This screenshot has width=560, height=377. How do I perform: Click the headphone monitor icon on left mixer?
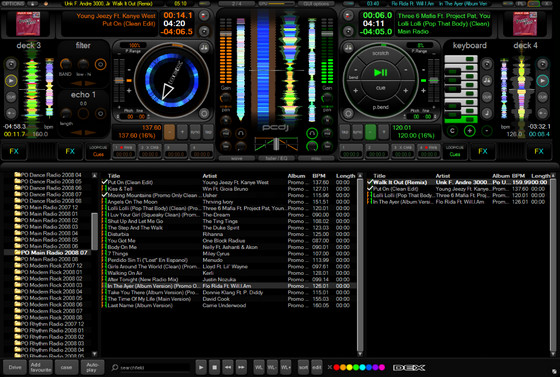click(x=241, y=134)
